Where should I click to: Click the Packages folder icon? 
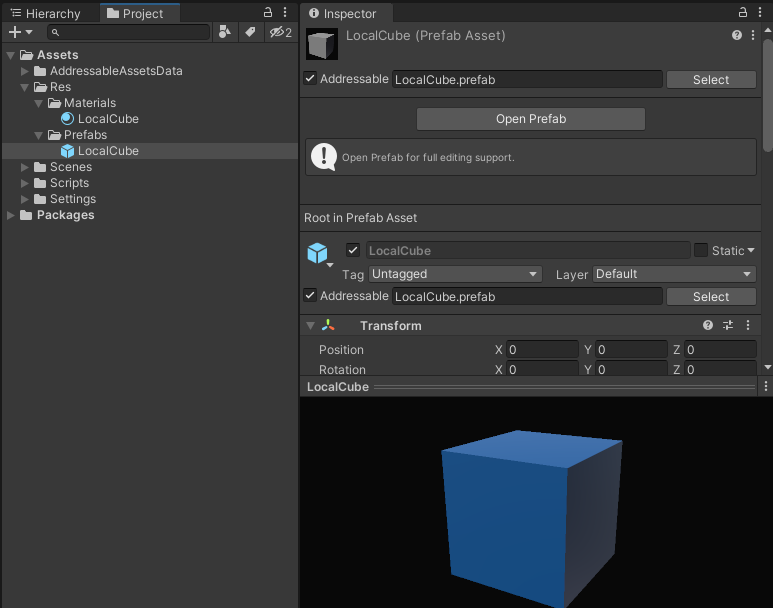[x=26, y=215]
